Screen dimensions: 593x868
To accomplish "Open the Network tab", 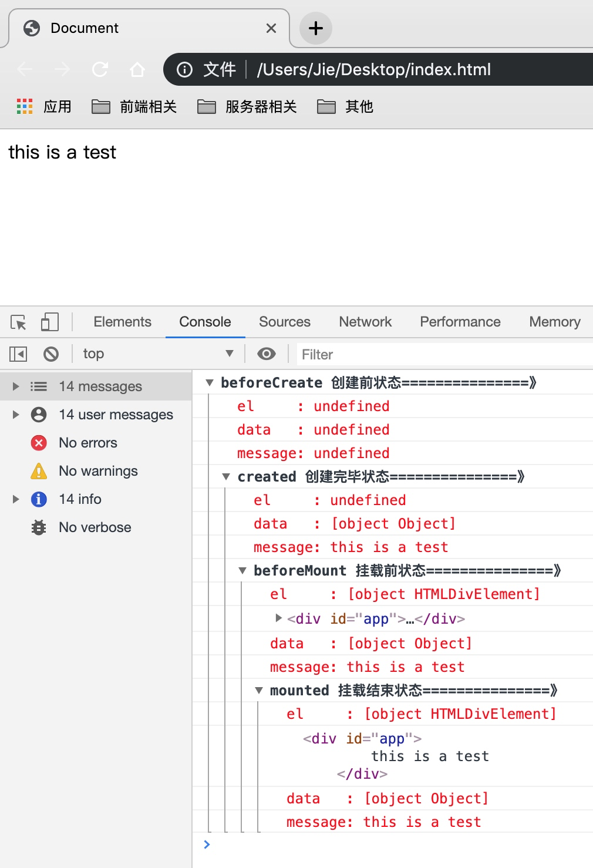I will coord(365,322).
